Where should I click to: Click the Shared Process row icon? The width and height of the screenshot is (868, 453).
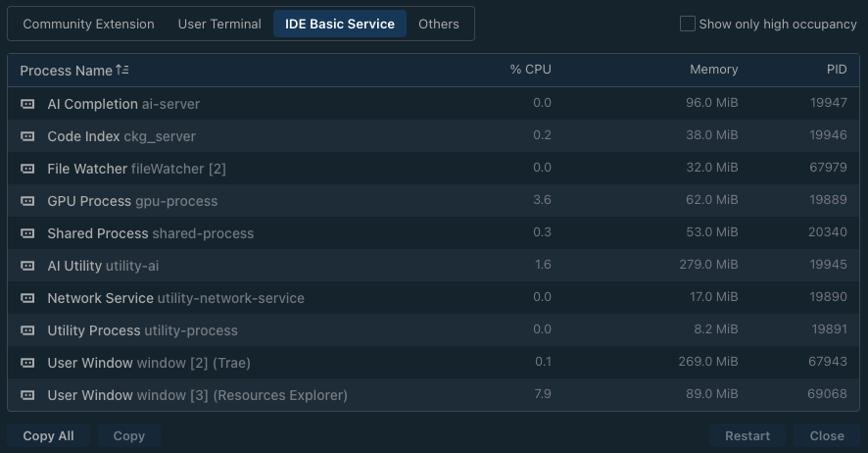(27, 233)
